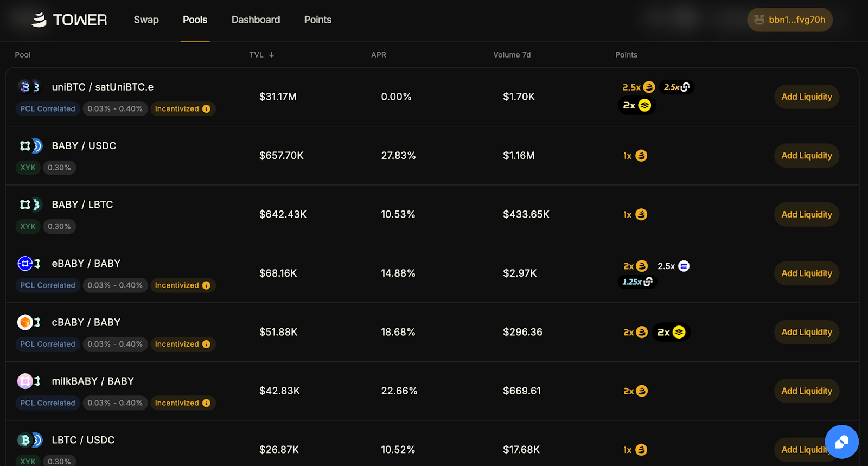
Task: Go to the Points tab
Action: click(x=317, y=20)
